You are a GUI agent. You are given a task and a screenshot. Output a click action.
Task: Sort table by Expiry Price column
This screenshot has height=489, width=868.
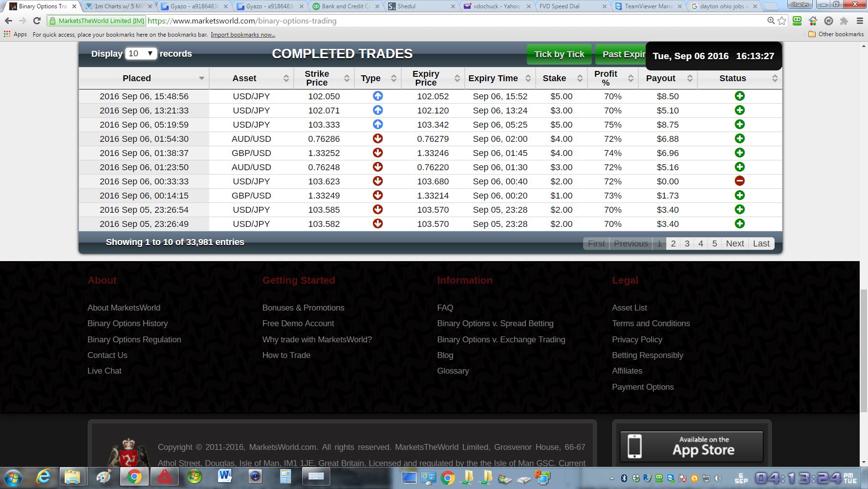(x=433, y=78)
